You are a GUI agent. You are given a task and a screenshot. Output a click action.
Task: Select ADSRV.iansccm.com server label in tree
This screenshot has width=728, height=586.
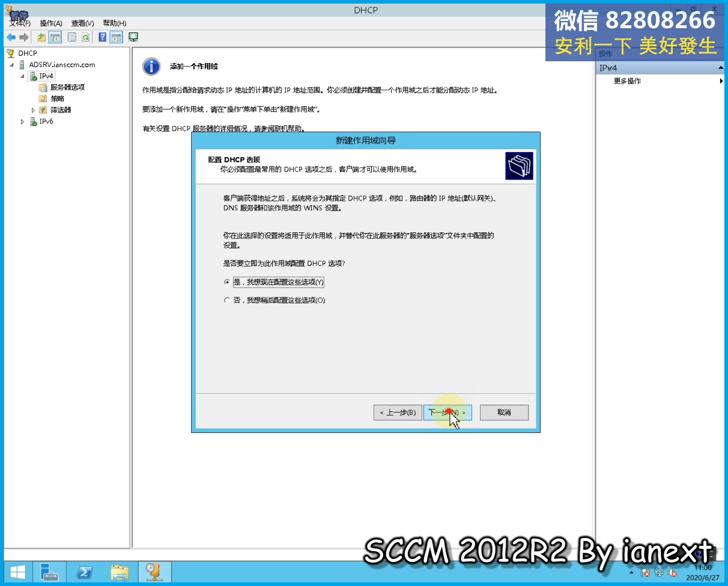[62, 65]
